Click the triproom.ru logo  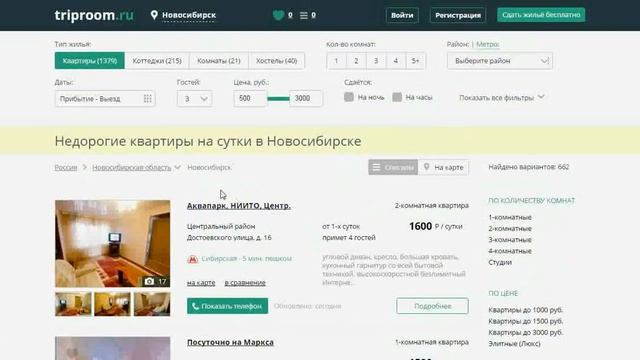[94, 15]
